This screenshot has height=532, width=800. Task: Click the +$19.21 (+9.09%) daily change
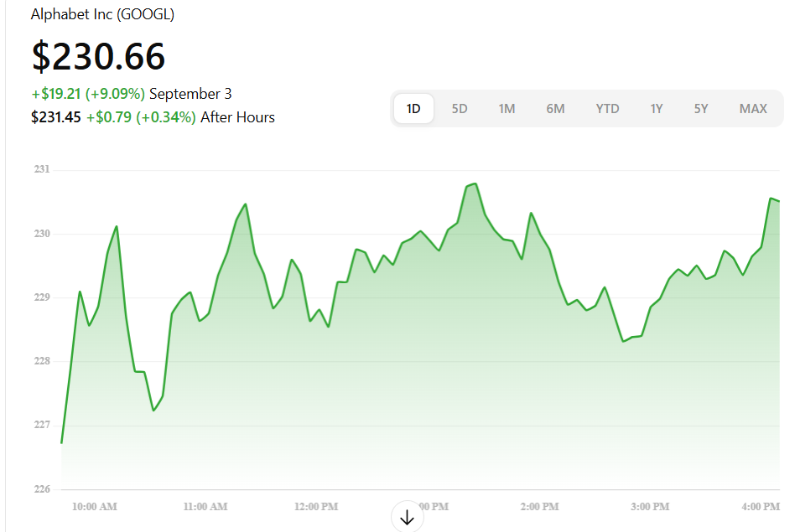coord(88,94)
